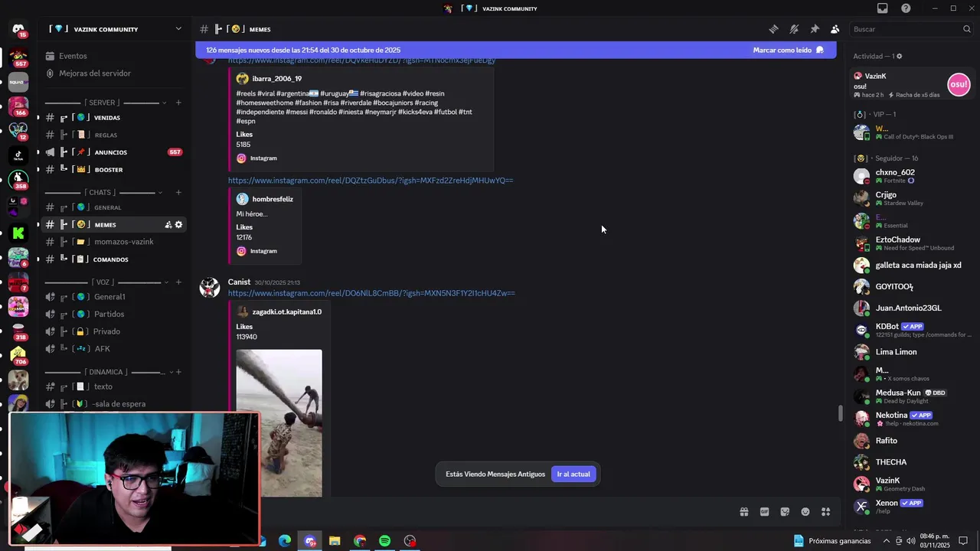Open Discord direct messages home icon
This screenshot has height=551, width=980.
tap(18, 29)
